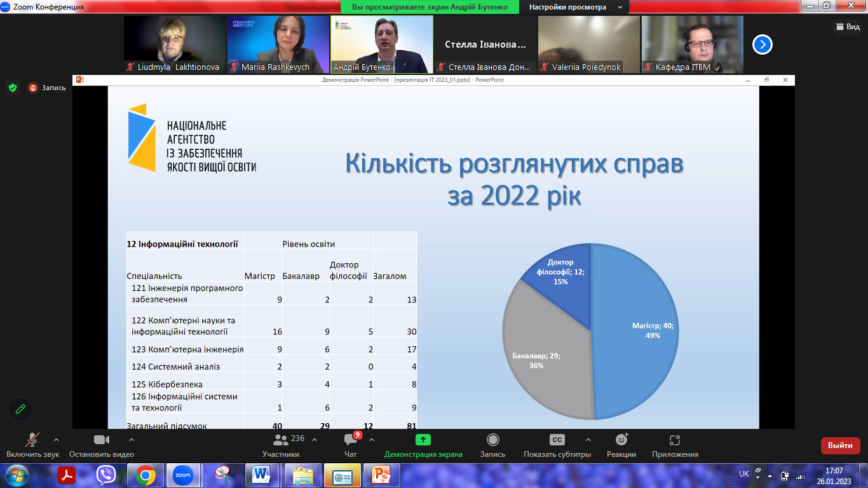Open the Participants panel icon
This screenshot has width=868, height=488.
(x=280, y=440)
